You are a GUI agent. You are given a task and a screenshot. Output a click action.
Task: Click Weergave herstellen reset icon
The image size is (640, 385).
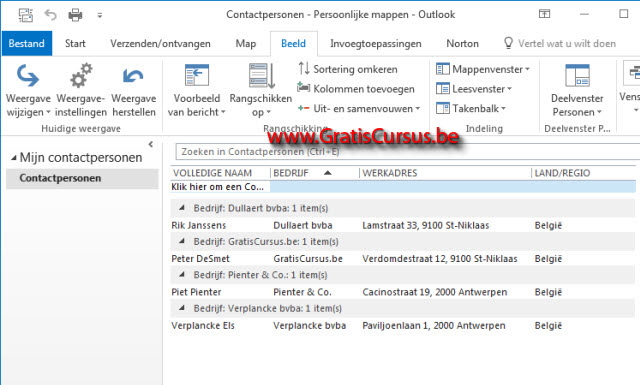coord(133,90)
